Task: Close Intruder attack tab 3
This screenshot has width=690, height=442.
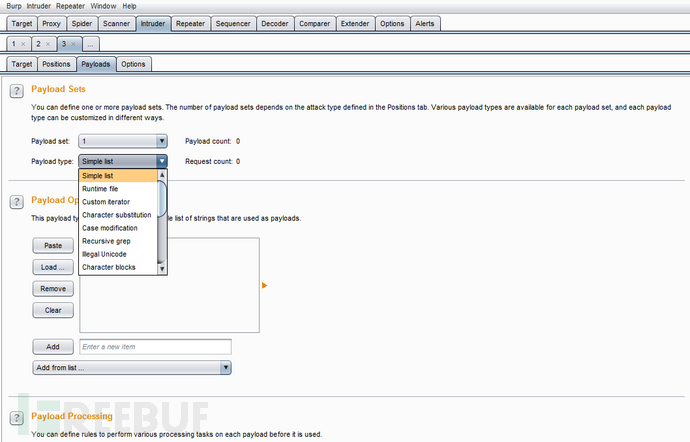Action: (73, 44)
